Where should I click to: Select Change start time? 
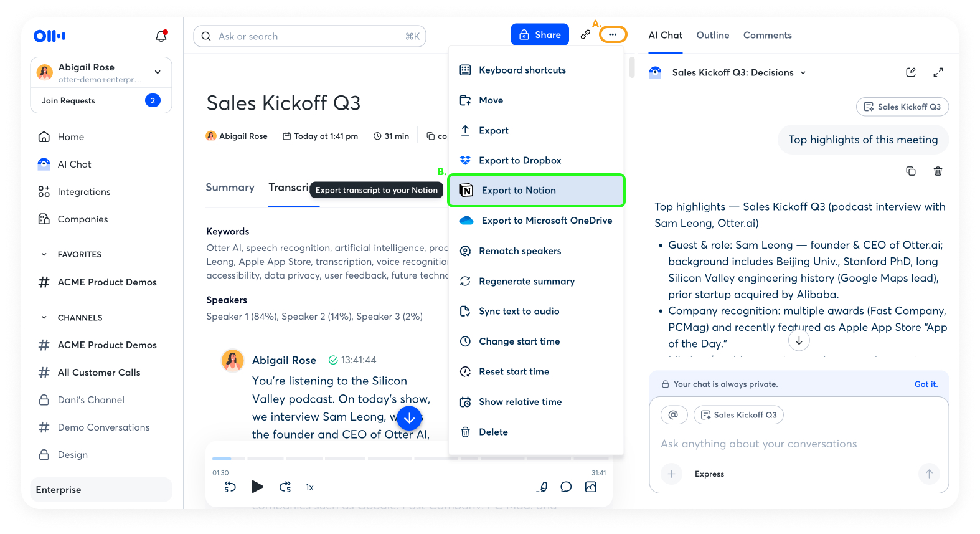coord(536,341)
